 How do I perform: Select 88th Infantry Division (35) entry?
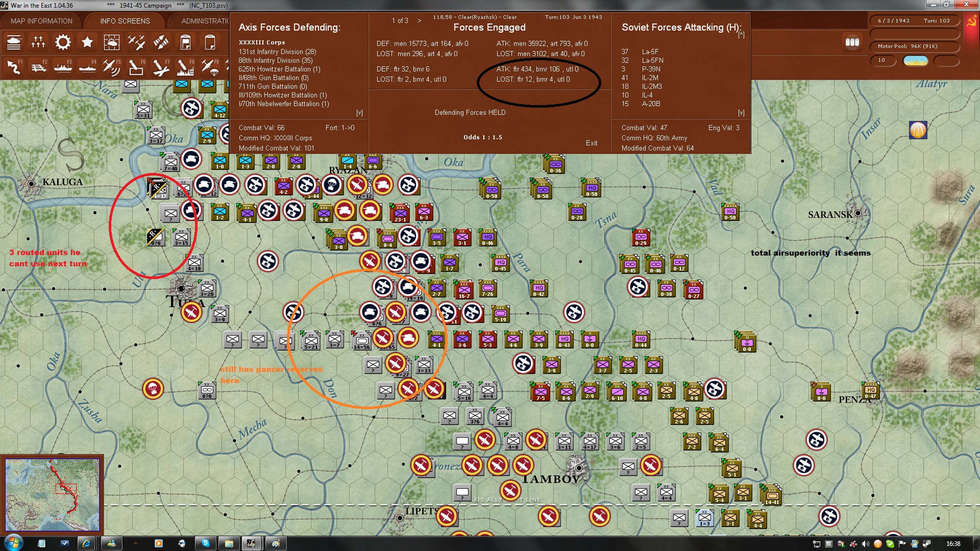click(x=276, y=61)
